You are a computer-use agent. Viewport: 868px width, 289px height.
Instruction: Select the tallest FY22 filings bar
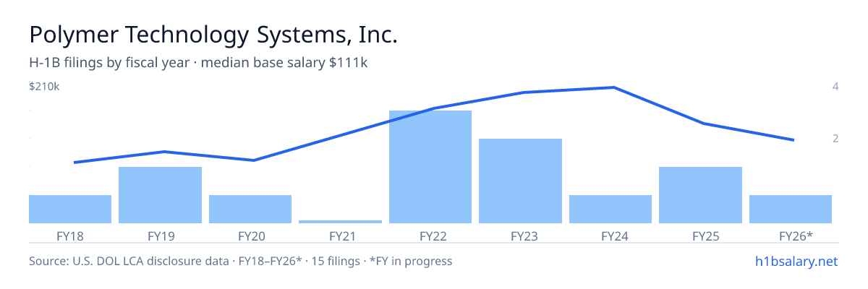430,167
